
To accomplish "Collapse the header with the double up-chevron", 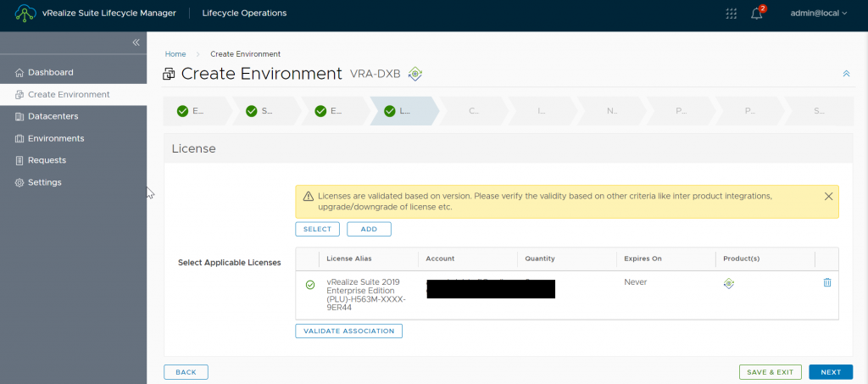I will [846, 74].
